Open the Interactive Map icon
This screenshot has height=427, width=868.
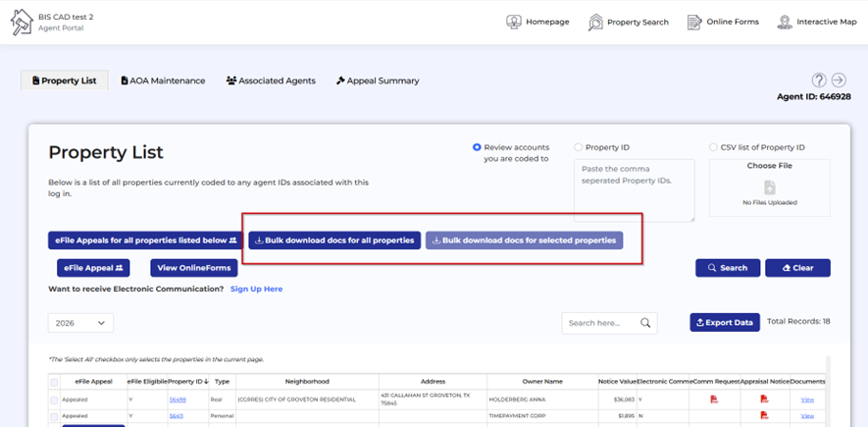[785, 22]
